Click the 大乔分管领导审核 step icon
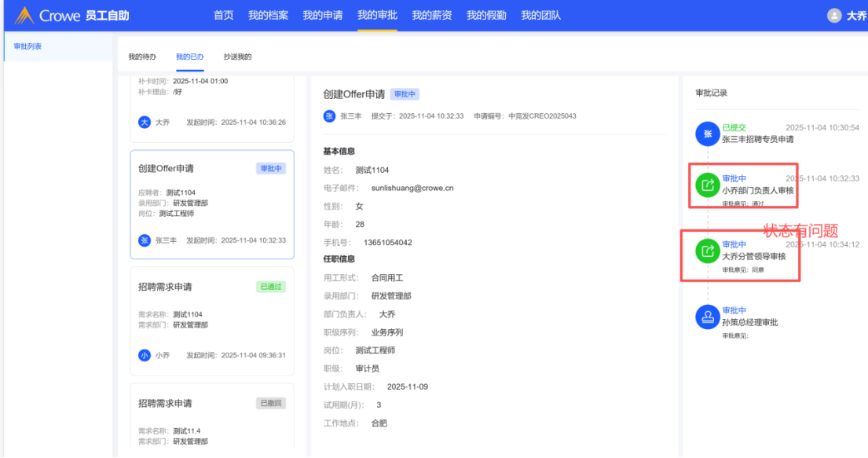Image resolution: width=868 pixels, height=458 pixels. point(707,251)
